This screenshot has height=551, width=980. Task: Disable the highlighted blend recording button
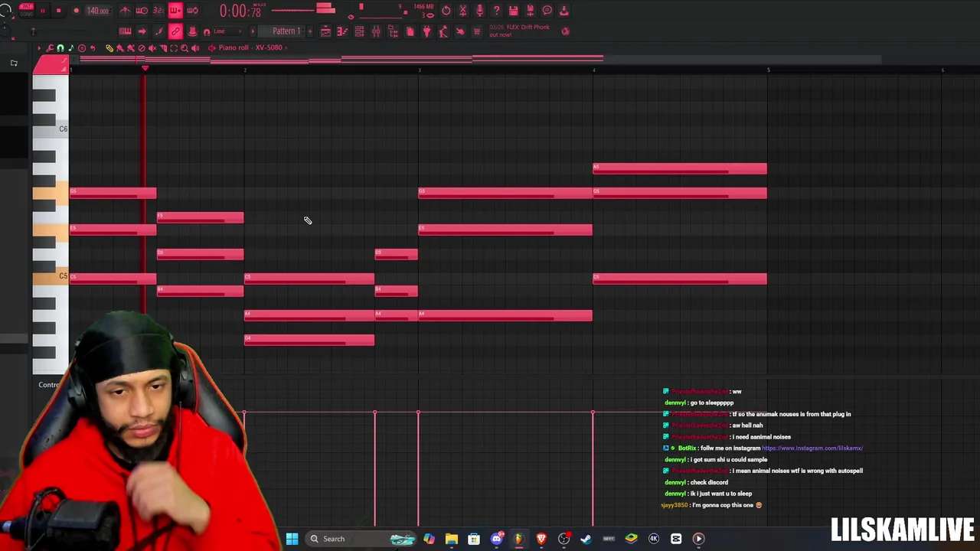tap(175, 11)
